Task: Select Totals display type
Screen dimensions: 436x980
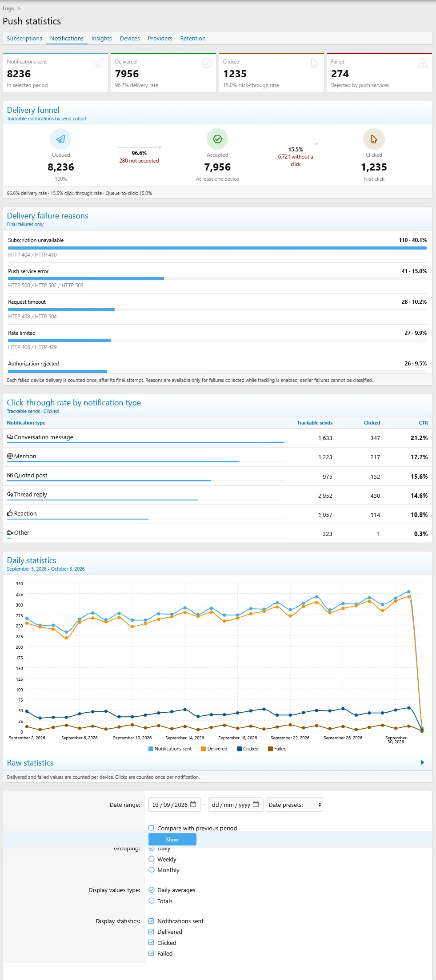Action: click(x=152, y=901)
